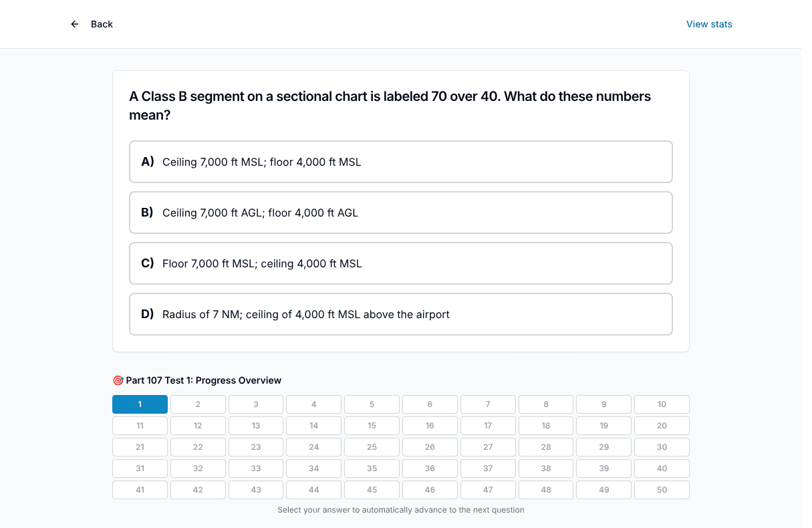Open the View stats link

click(x=709, y=24)
